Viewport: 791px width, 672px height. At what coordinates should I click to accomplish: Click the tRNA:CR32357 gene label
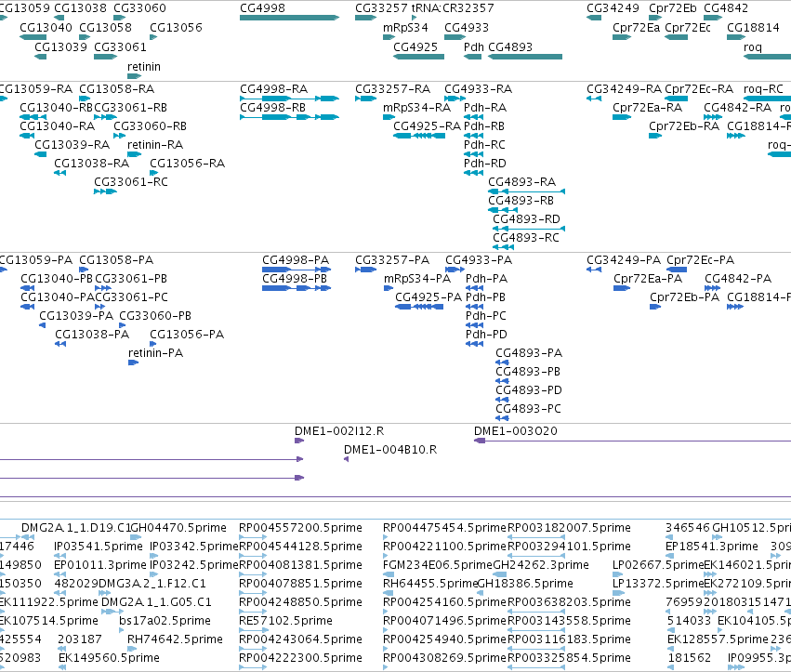(453, 8)
